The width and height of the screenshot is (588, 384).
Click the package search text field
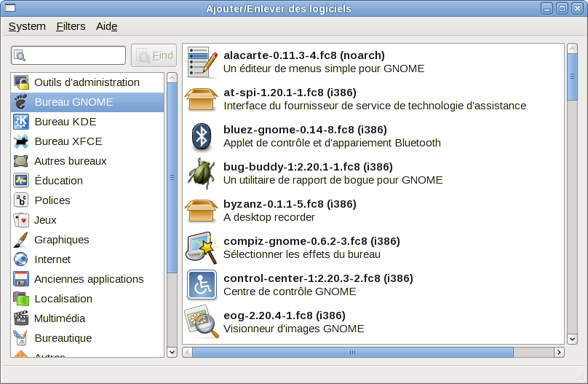point(69,55)
